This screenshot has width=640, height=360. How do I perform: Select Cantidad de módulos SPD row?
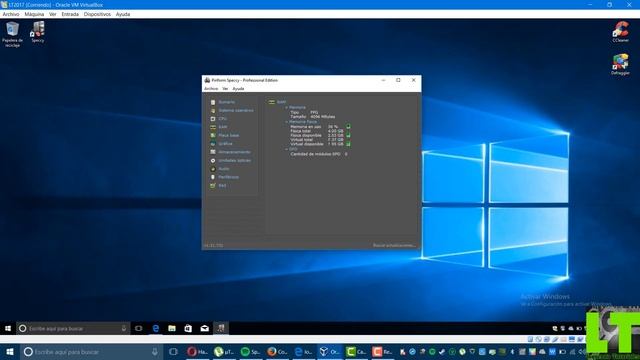tap(319, 154)
